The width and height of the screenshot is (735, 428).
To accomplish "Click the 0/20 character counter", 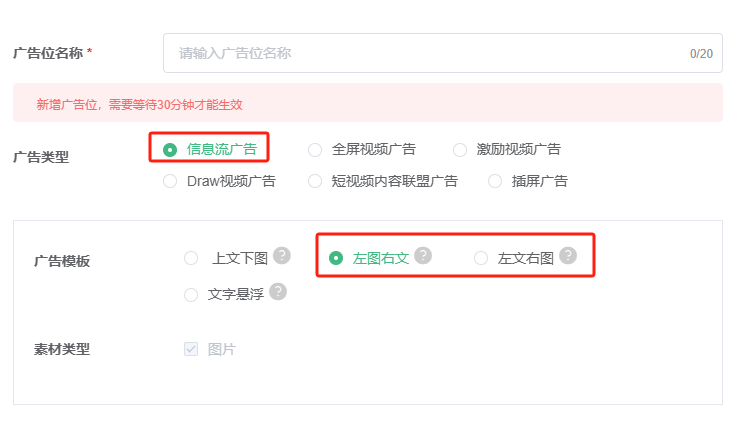I will pyautogui.click(x=701, y=53).
